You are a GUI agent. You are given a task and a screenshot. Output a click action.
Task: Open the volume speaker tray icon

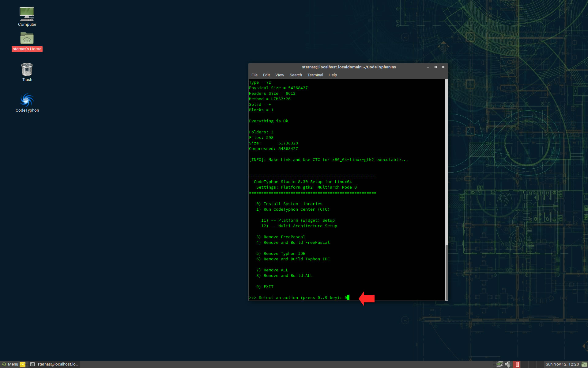tap(508, 364)
